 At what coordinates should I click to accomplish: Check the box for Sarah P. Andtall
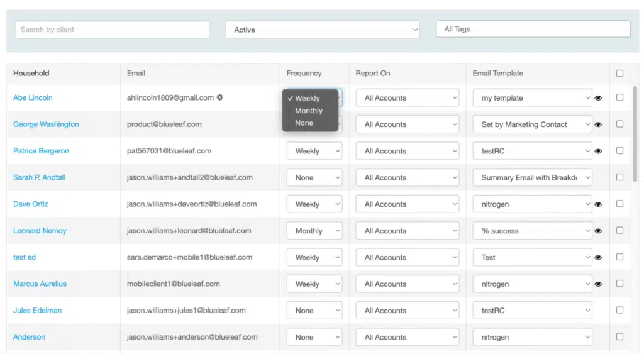pos(619,177)
